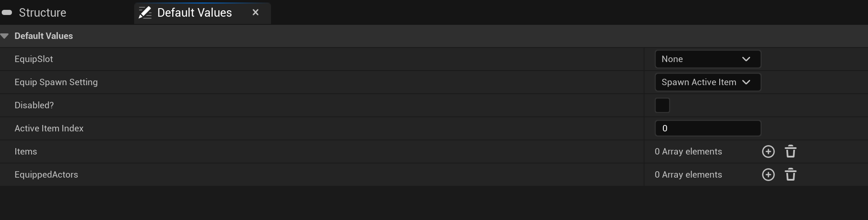The image size is (868, 220).
Task: Click the Active Item Index number field
Action: [x=708, y=128]
